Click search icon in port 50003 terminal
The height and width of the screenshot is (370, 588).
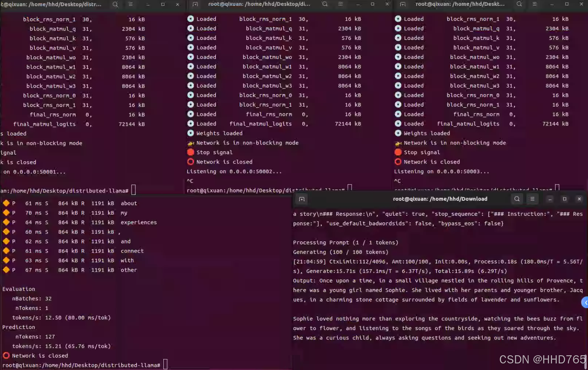click(x=519, y=4)
